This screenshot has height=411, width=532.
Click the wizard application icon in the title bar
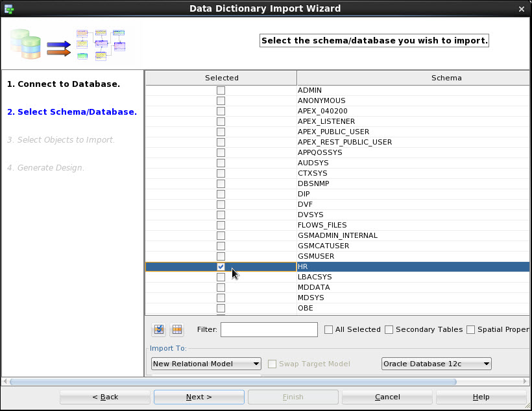8,8
